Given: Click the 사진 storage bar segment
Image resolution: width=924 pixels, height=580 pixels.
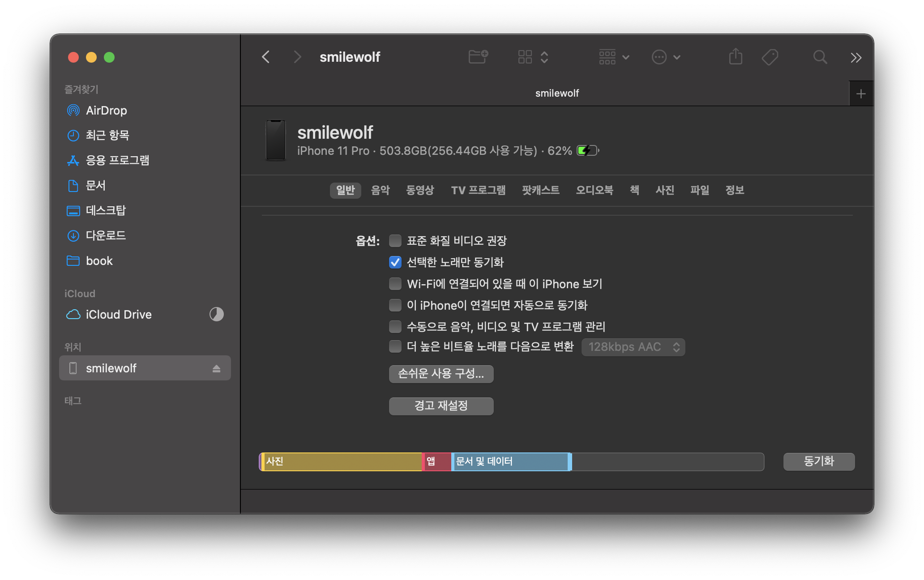Looking at the screenshot, I should click(x=342, y=461).
